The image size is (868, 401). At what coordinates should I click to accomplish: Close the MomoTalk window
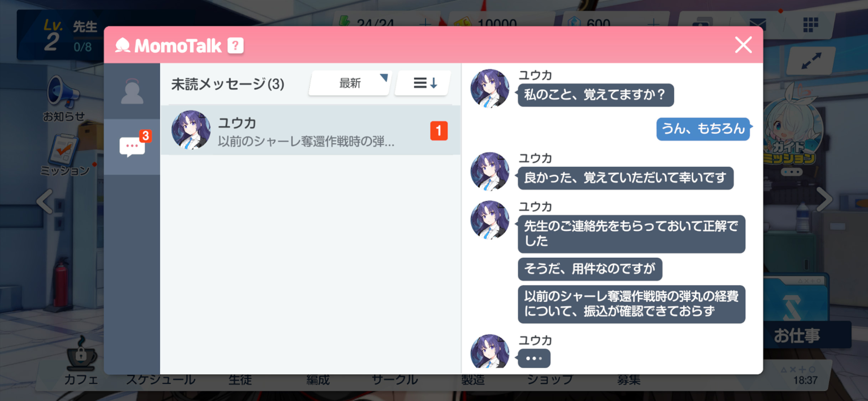point(743,45)
